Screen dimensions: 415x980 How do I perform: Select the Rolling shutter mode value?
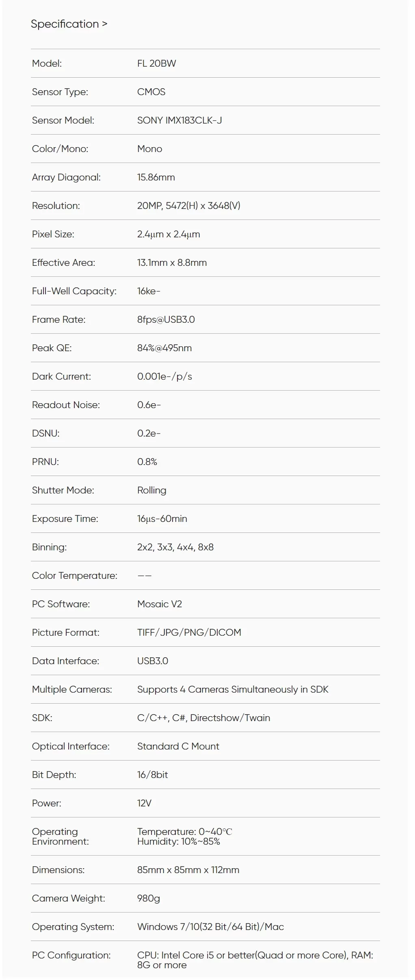(x=152, y=490)
